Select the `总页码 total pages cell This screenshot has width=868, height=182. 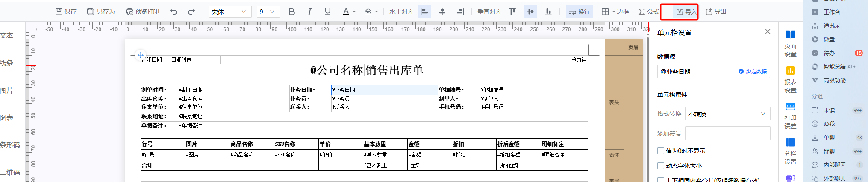578,59
